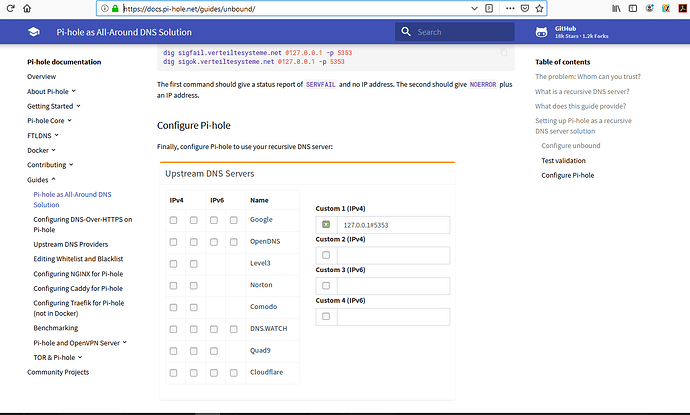Tick first IPv4 checkbox for OpenDNS
Screen dimensions: 690x415
point(173,242)
